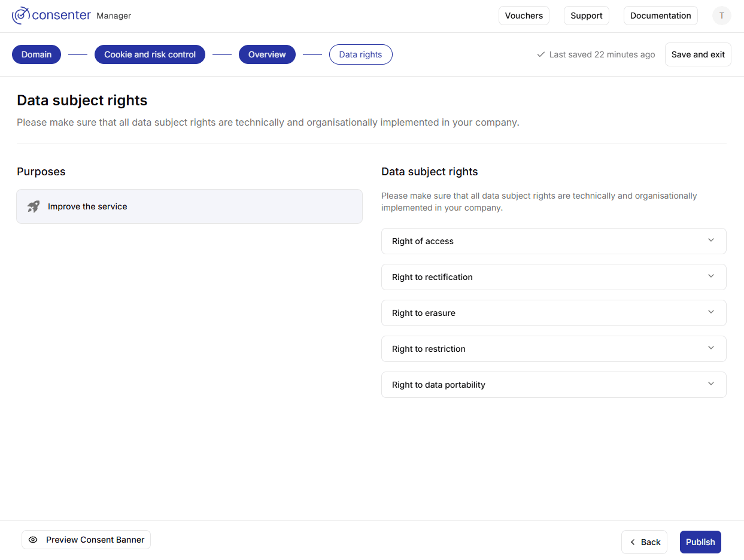The height and width of the screenshot is (560, 744).
Task: Open the Documentation page
Action: click(660, 16)
